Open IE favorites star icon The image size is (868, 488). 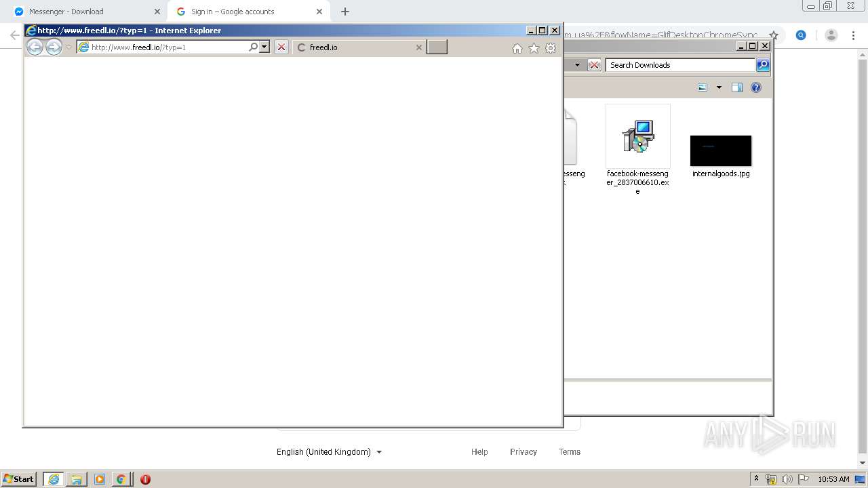[x=534, y=48]
